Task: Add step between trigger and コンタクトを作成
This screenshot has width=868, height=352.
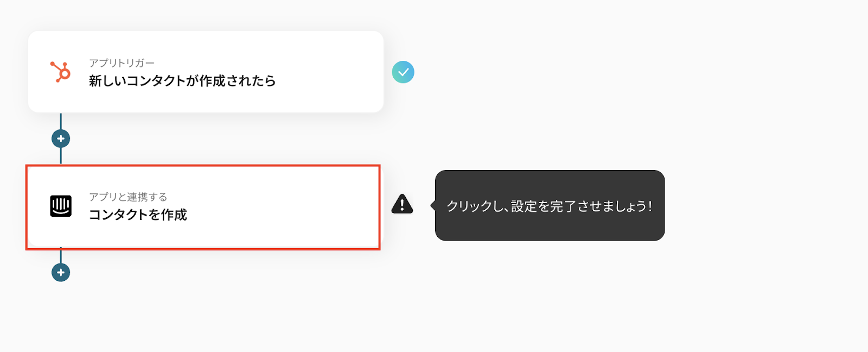Action: tap(61, 139)
